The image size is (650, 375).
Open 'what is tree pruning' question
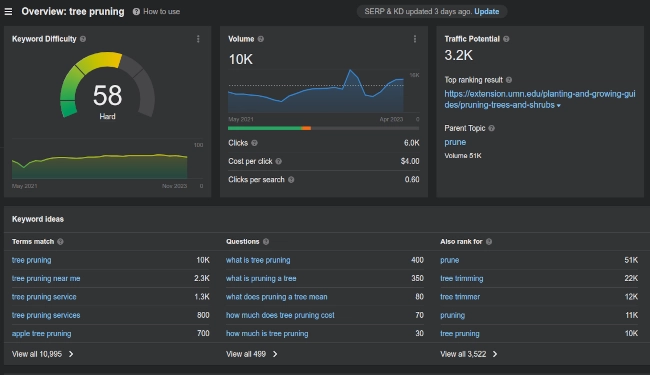click(258, 260)
